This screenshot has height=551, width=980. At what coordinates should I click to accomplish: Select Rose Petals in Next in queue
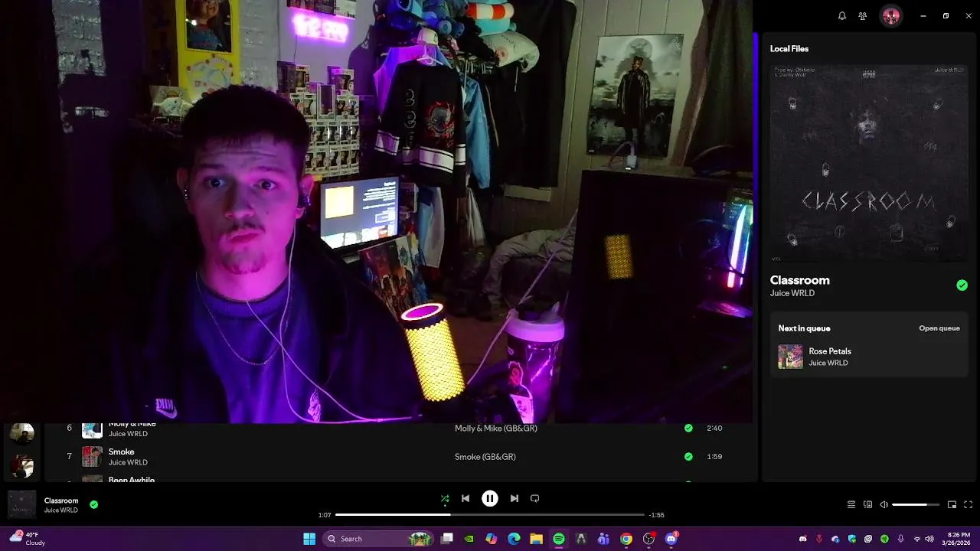pyautogui.click(x=869, y=357)
